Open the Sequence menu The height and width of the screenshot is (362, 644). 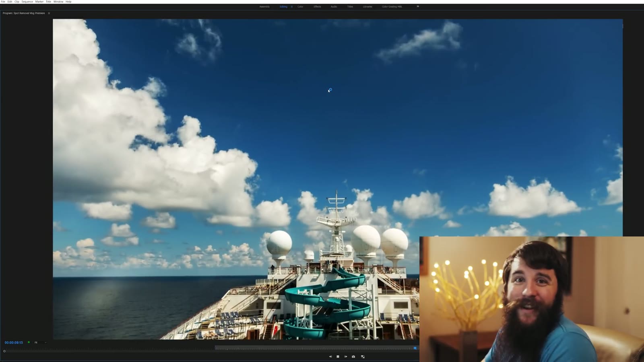pos(27,2)
